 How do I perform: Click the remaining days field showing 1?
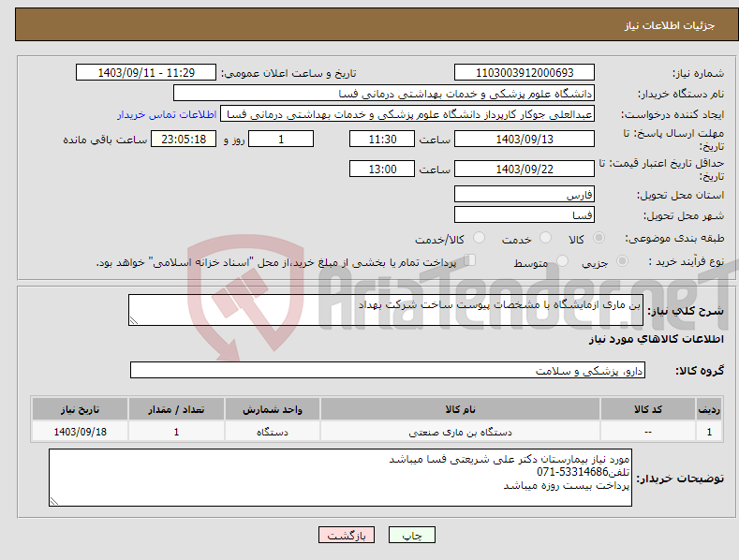[x=281, y=139]
